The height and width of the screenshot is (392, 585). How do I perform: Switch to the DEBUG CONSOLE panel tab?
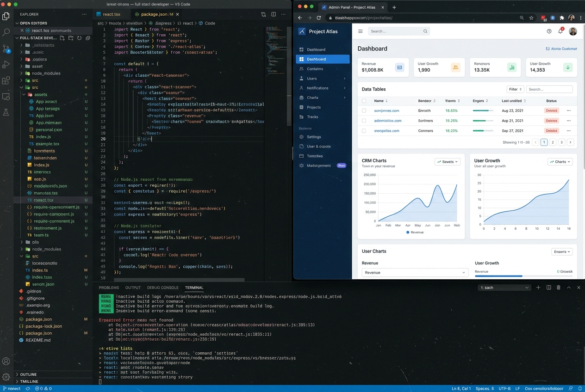click(162, 288)
